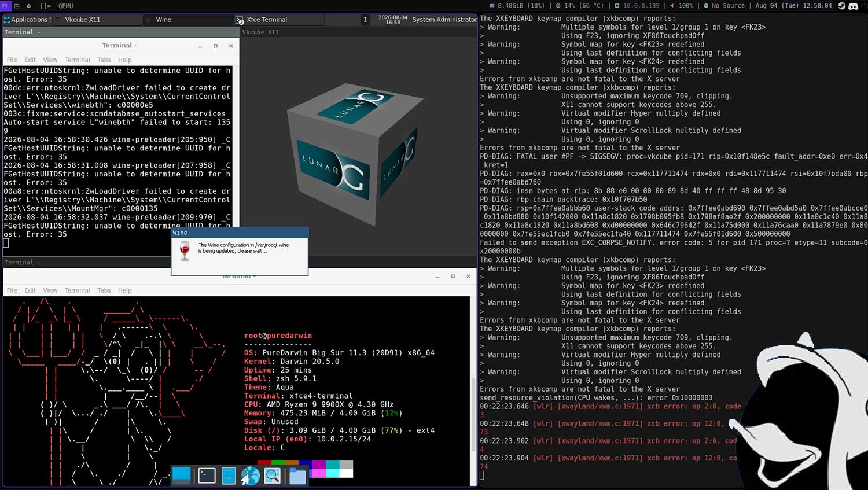Open Edit menu in upper Terminal
Viewport: 868px width, 490px height.
point(30,60)
